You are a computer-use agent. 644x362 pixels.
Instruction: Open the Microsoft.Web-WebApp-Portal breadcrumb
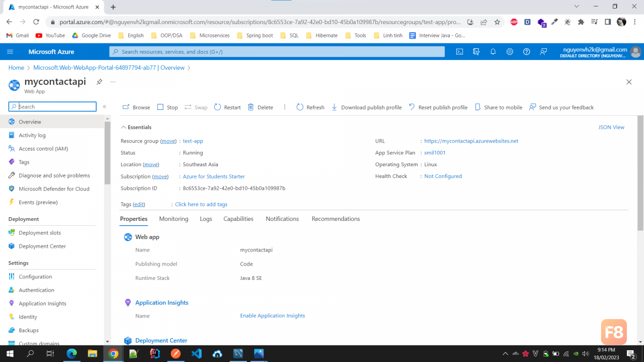[109, 68]
